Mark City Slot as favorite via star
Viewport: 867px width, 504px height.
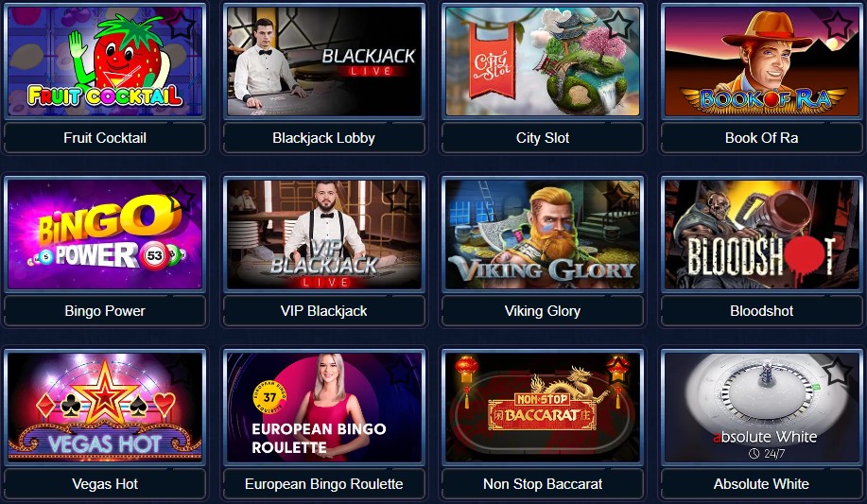coord(617,25)
